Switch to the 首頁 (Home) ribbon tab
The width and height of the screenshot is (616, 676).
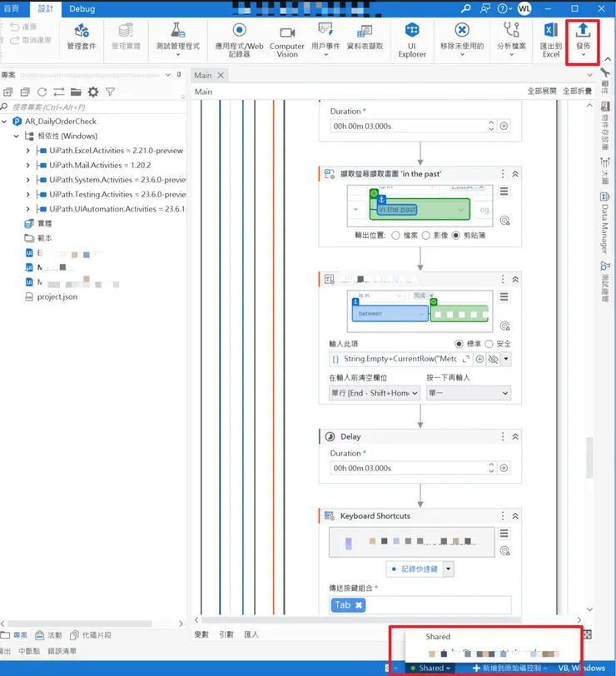click(x=12, y=8)
